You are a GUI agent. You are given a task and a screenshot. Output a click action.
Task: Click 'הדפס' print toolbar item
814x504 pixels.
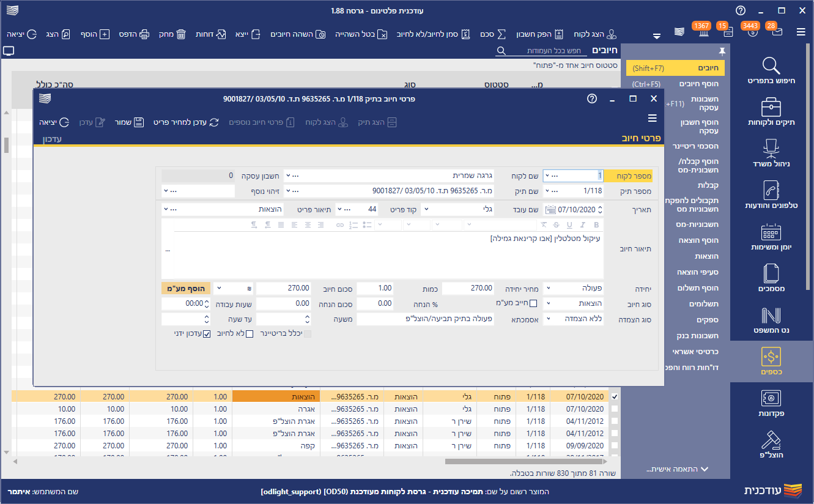coord(135,35)
